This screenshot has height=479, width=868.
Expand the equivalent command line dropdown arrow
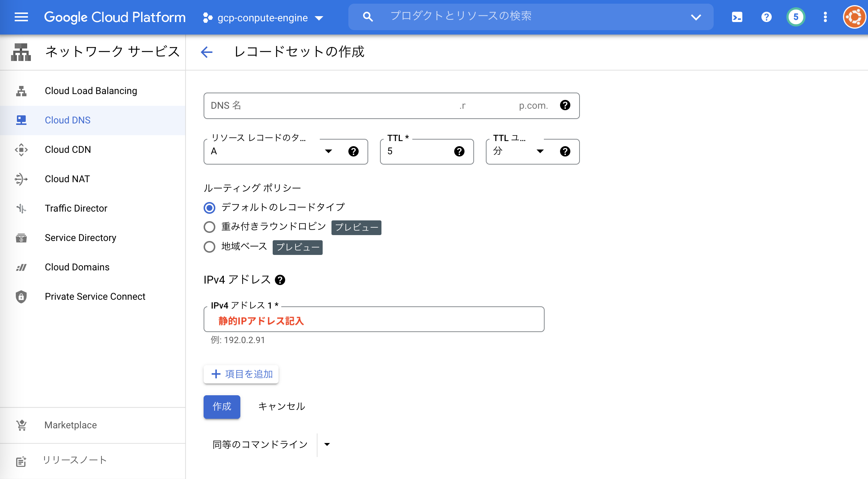point(327,444)
